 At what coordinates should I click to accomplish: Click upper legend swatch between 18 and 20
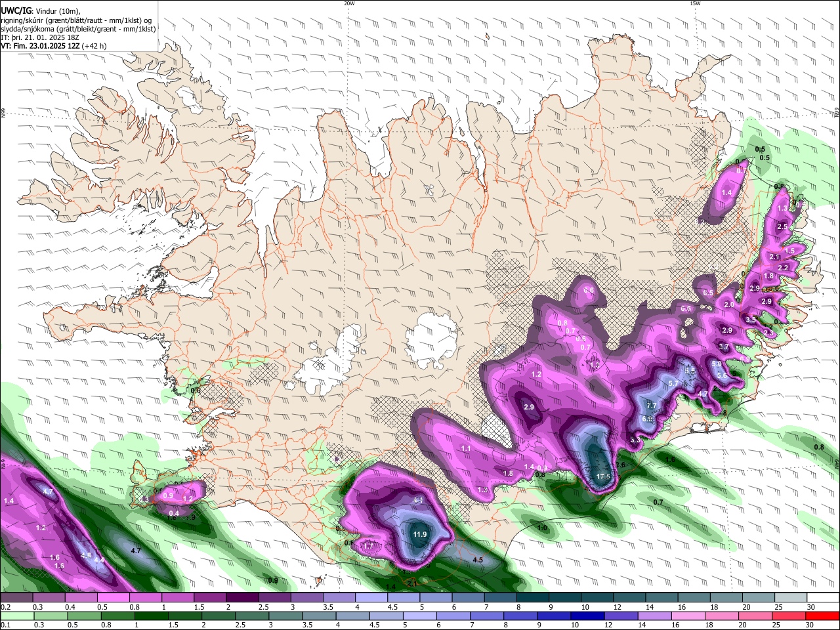(727, 598)
